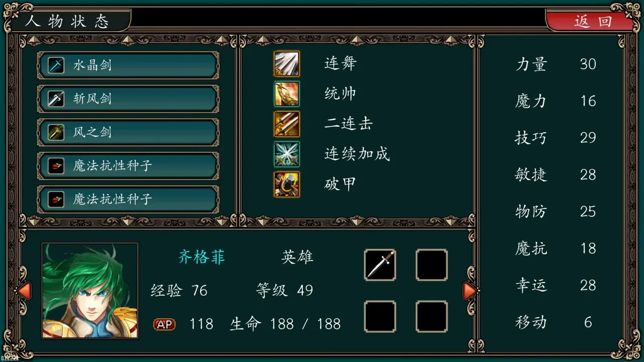
Task: Select the equipped sword slot icon
Action: pyautogui.click(x=380, y=265)
